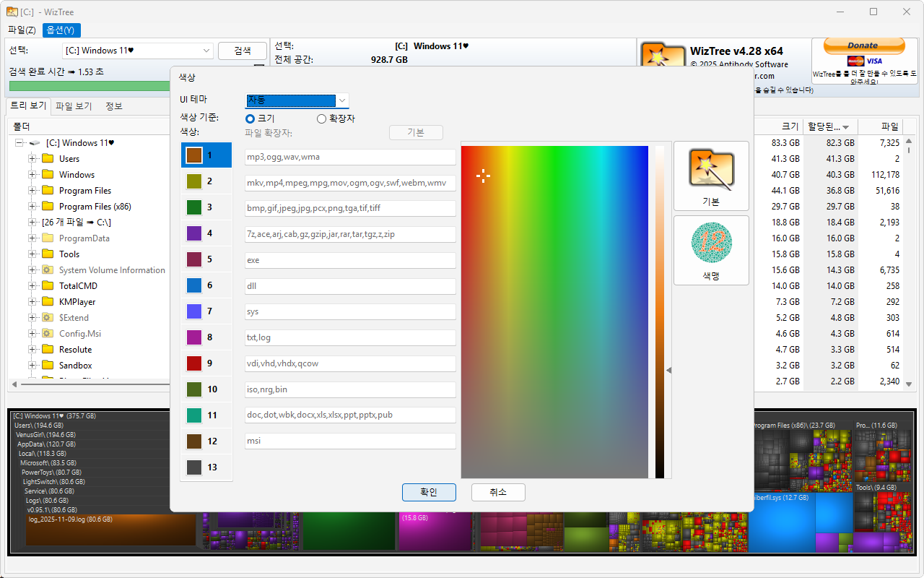The width and height of the screenshot is (924, 578).
Task: Sort by the 파일 column header
Action: tap(880, 126)
